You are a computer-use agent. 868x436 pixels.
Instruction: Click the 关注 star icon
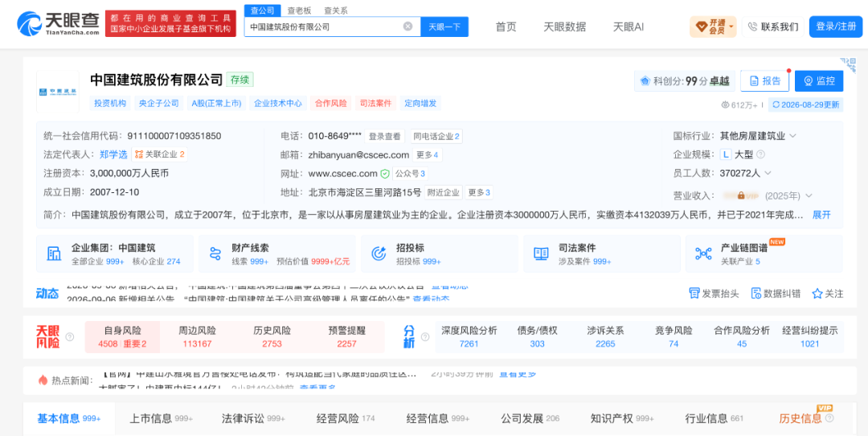coord(817,294)
